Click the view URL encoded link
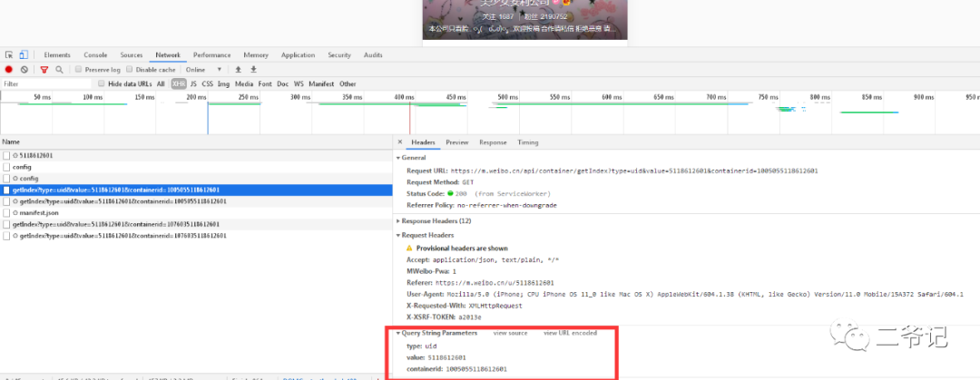 pos(570,333)
